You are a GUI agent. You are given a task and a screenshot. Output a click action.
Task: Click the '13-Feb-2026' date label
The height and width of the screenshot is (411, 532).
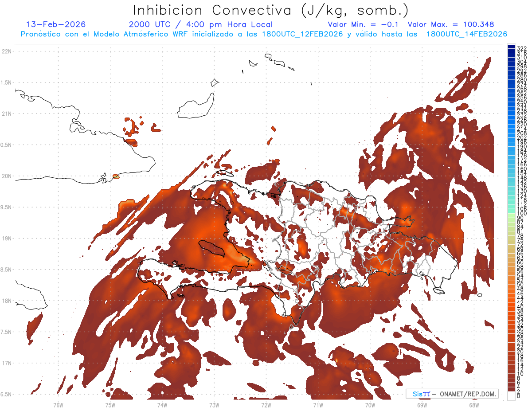click(56, 24)
